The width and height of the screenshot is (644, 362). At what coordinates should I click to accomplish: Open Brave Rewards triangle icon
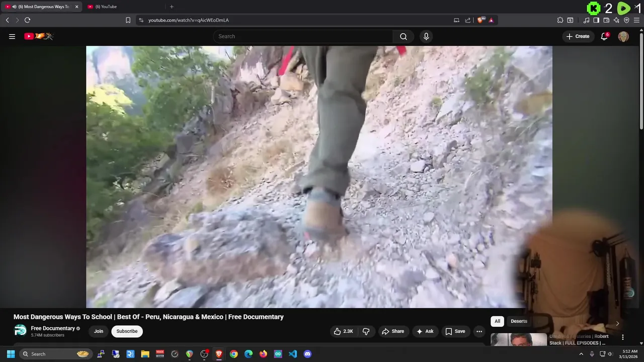(491, 20)
